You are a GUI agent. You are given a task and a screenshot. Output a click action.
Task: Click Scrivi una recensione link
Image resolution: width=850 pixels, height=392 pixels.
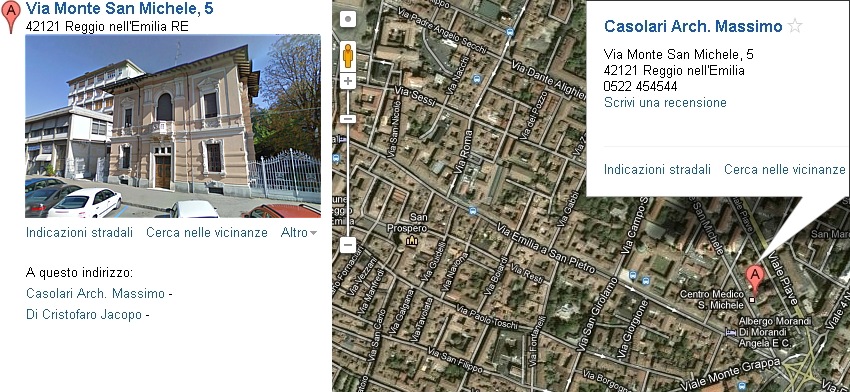point(665,102)
